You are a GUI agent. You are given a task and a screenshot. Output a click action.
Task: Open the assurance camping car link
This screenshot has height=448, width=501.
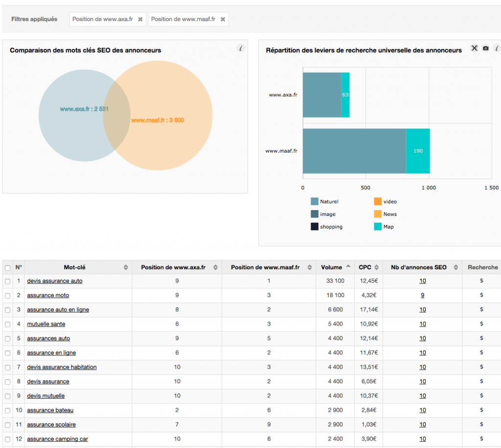coord(58,439)
